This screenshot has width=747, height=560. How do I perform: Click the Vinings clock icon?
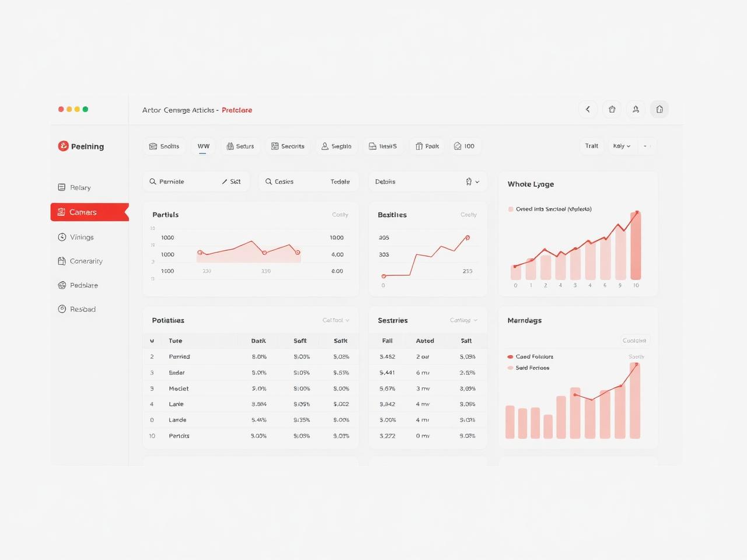62,237
